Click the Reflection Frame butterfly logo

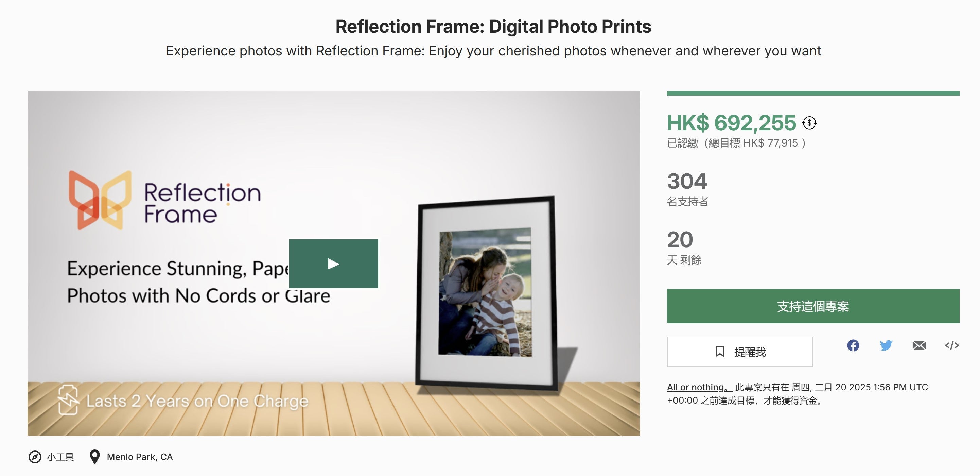pyautogui.click(x=100, y=200)
